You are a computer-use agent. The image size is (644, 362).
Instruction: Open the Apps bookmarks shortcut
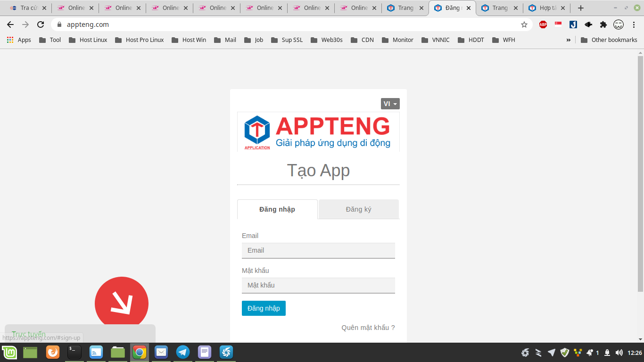coord(19,40)
